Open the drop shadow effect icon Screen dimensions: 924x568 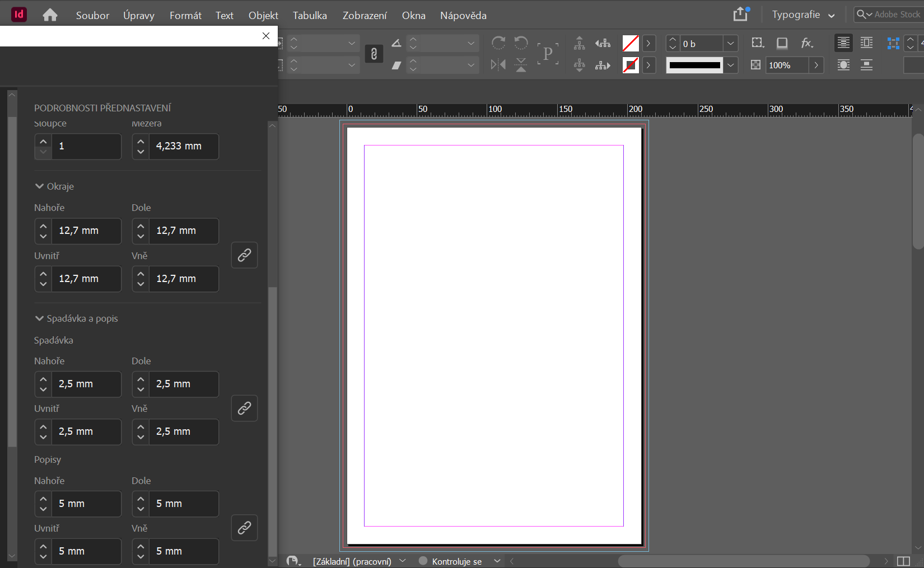782,43
